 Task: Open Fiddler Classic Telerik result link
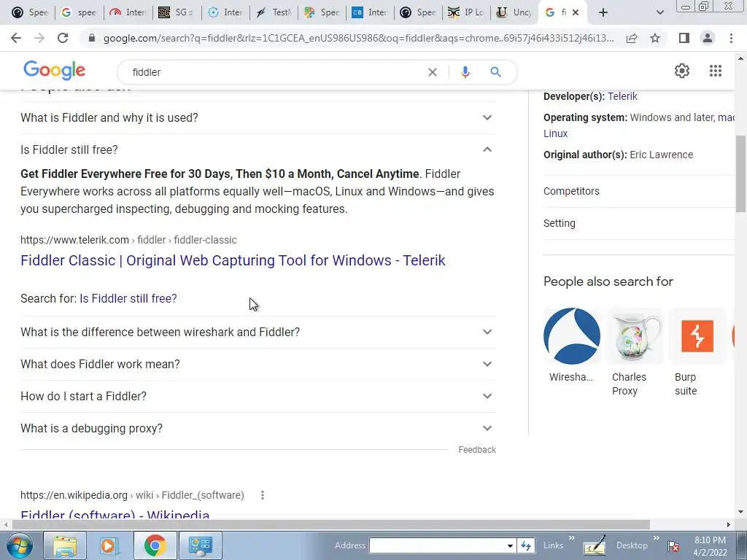tap(233, 260)
